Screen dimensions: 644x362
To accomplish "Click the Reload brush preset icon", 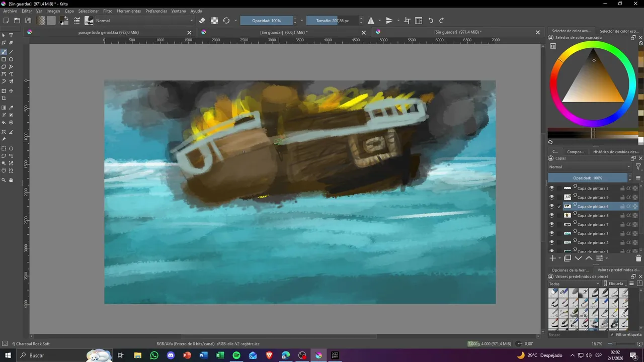I will pos(226,21).
